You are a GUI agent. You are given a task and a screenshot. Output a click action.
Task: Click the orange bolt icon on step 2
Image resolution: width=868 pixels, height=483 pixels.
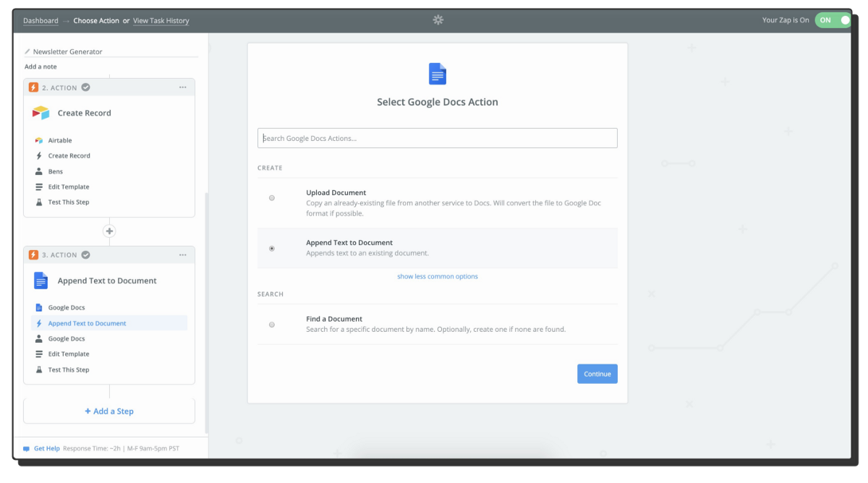[33, 87]
